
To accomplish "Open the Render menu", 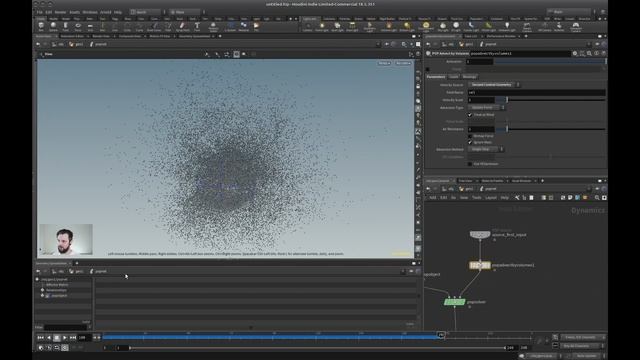I will pos(60,12).
